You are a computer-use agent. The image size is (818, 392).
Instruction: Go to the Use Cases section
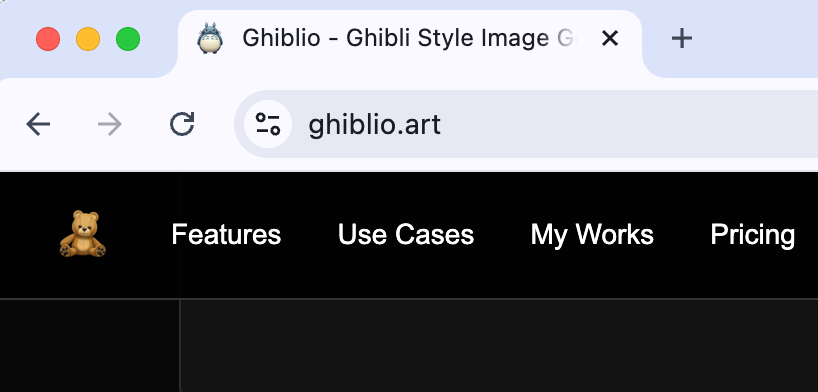click(406, 234)
